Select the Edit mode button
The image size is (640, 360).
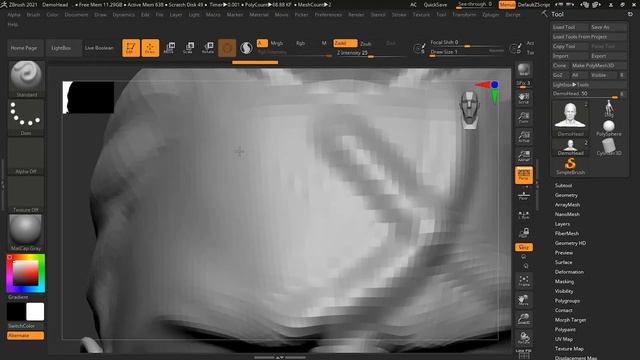pos(131,48)
